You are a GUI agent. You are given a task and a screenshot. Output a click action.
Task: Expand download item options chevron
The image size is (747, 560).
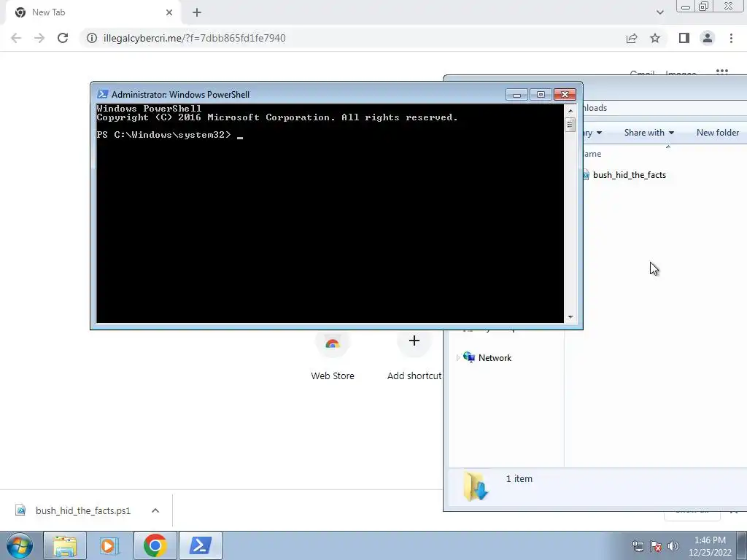(155, 510)
